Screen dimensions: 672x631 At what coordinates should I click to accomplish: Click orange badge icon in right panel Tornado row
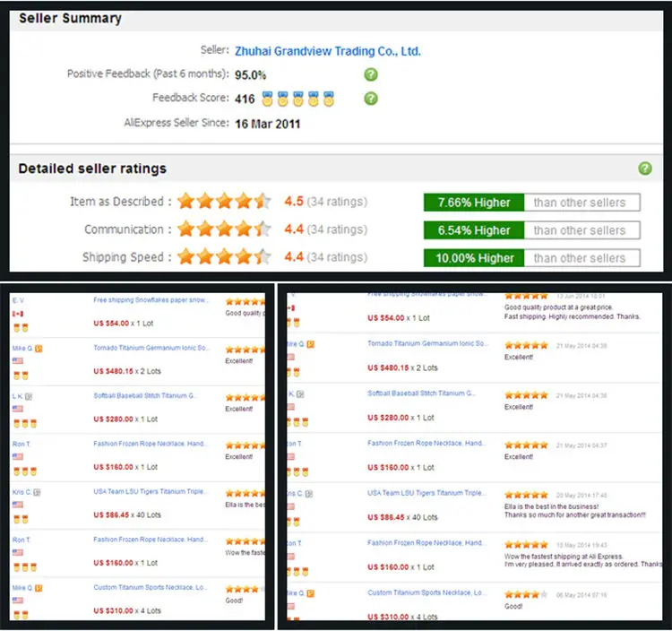[x=311, y=344]
